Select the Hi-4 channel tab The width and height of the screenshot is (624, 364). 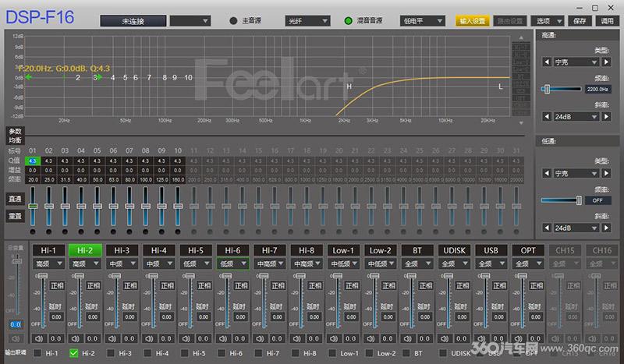tap(159, 250)
